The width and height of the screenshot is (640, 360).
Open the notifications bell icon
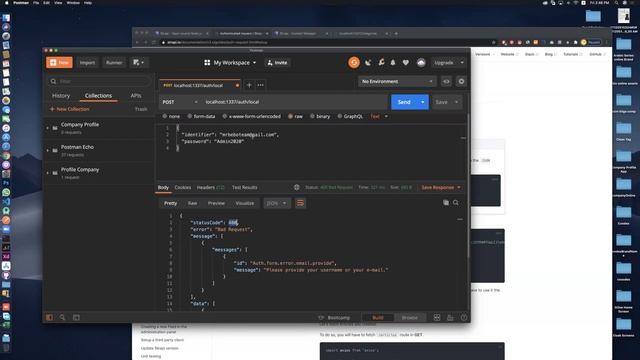pos(393,62)
